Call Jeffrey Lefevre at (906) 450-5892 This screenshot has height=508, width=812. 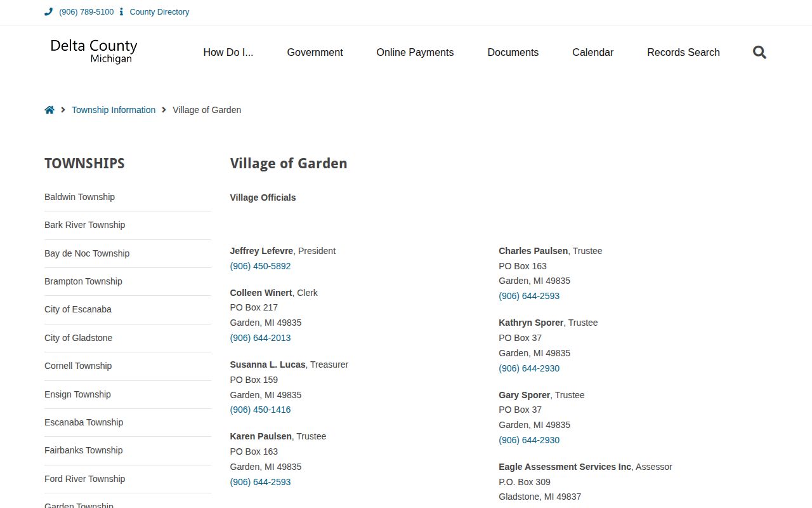point(260,266)
